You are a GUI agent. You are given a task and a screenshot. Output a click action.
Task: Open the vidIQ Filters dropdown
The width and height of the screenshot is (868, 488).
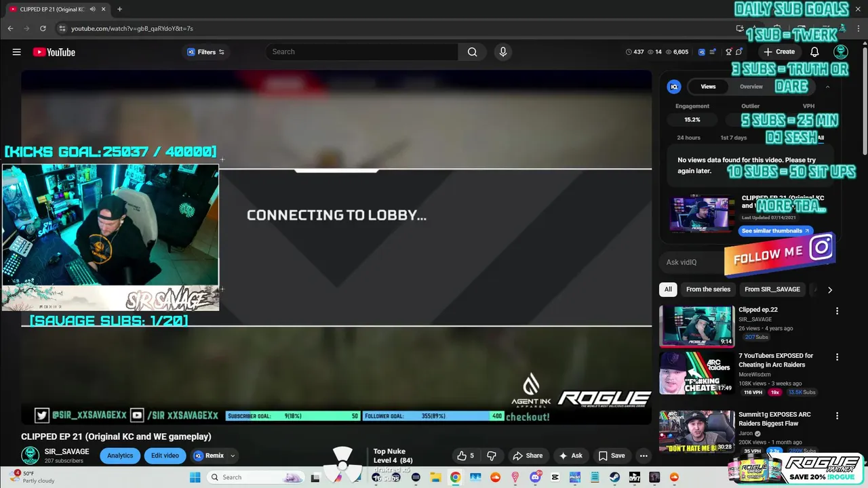pos(206,52)
